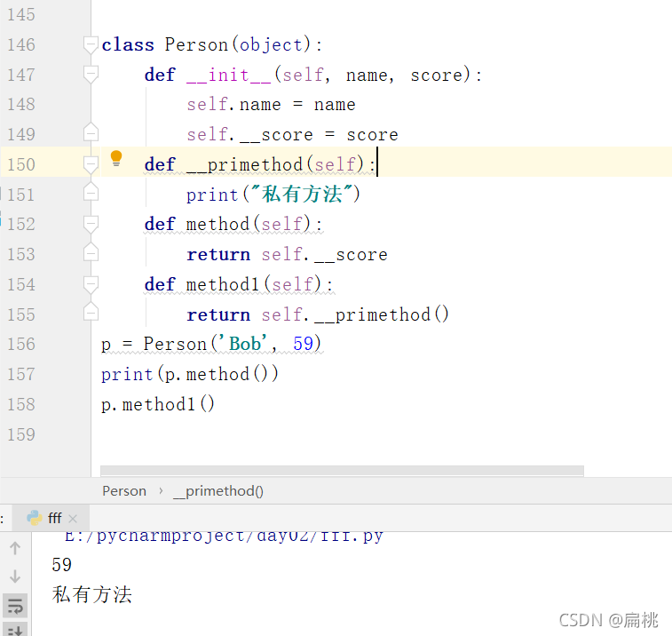
Task: Click the fold end marker on line 155
Action: tap(91, 312)
